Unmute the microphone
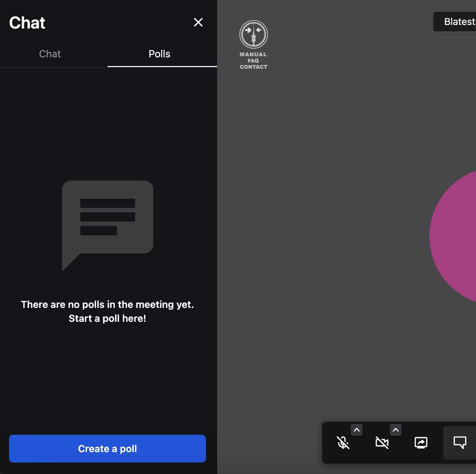Image resolution: width=476 pixels, height=474 pixels. pos(343,442)
